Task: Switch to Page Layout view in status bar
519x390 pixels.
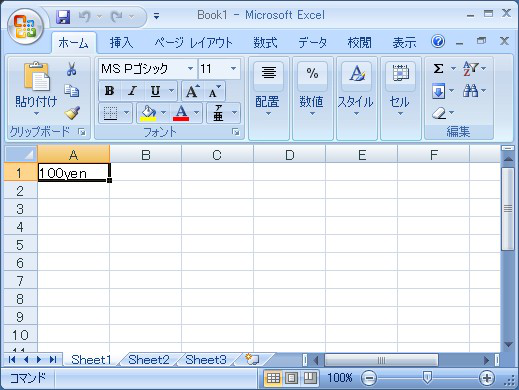Action: [x=291, y=378]
